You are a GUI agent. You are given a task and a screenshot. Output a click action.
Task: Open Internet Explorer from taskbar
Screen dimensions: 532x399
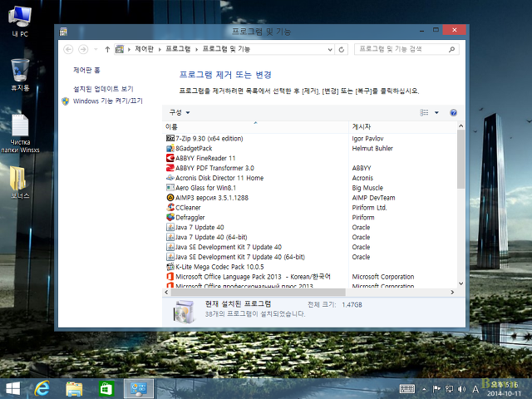(42, 388)
